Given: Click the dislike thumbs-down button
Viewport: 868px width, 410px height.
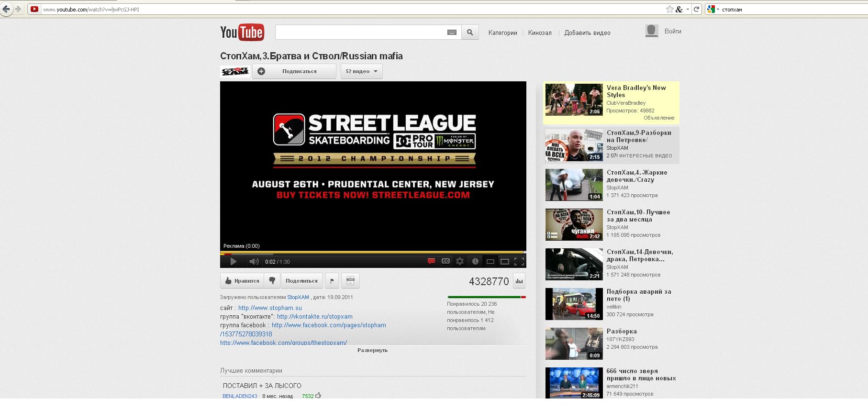Looking at the screenshot, I should [x=272, y=281].
